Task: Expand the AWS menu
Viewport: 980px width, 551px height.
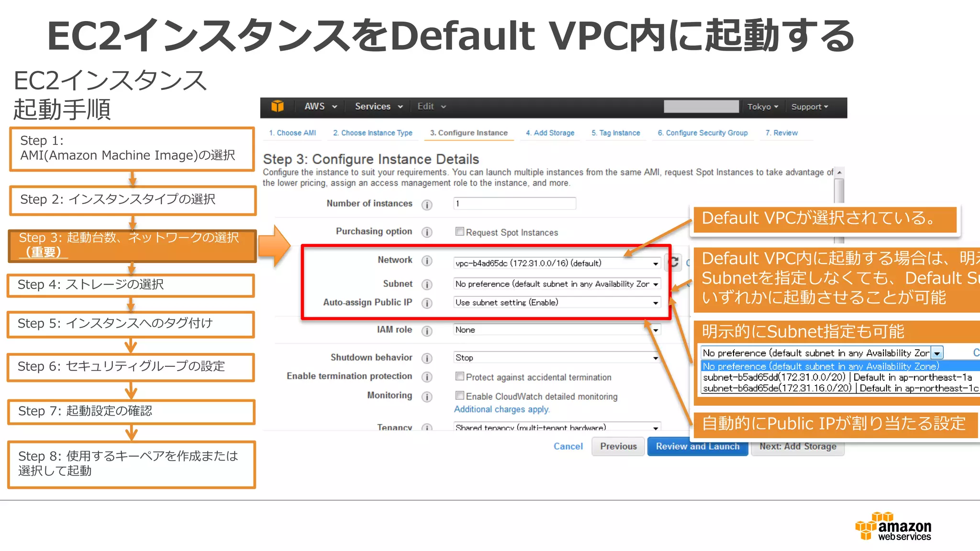Action: point(321,106)
